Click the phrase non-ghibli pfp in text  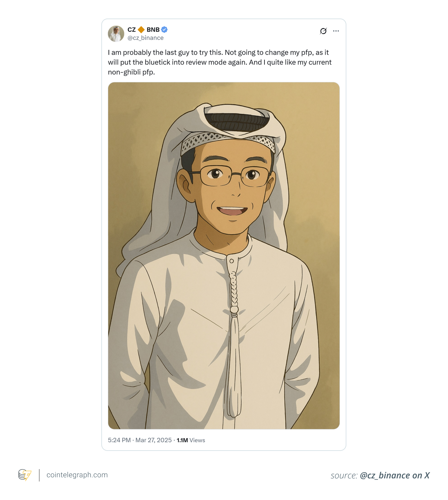tap(131, 72)
